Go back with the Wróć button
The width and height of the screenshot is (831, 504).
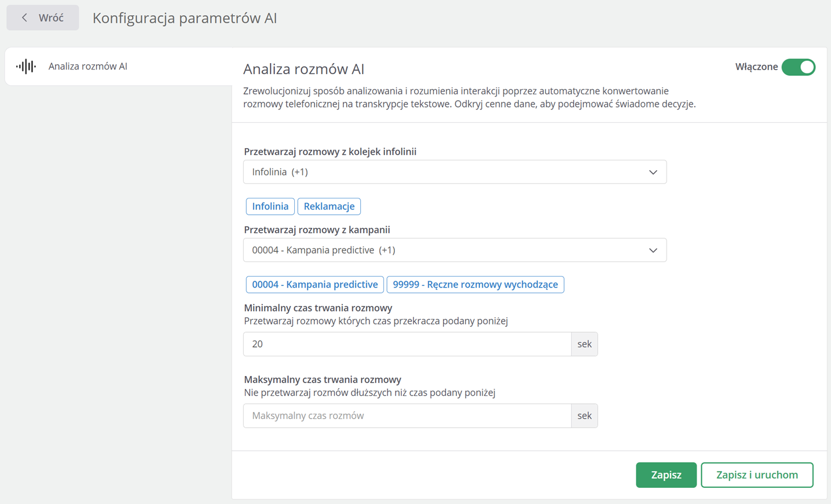pyautogui.click(x=43, y=18)
